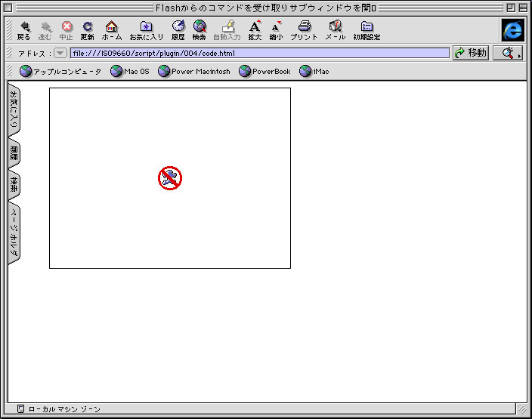Print page with プリント icon

coord(304,30)
